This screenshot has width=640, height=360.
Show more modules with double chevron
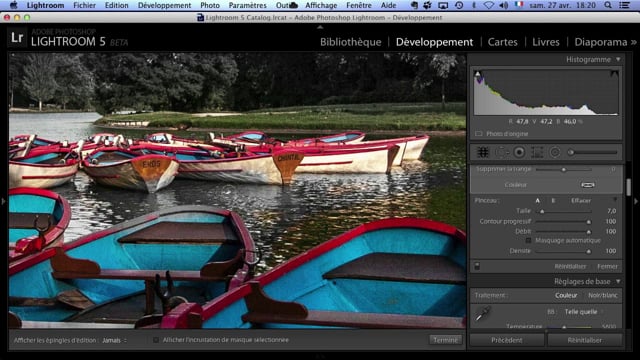633,42
